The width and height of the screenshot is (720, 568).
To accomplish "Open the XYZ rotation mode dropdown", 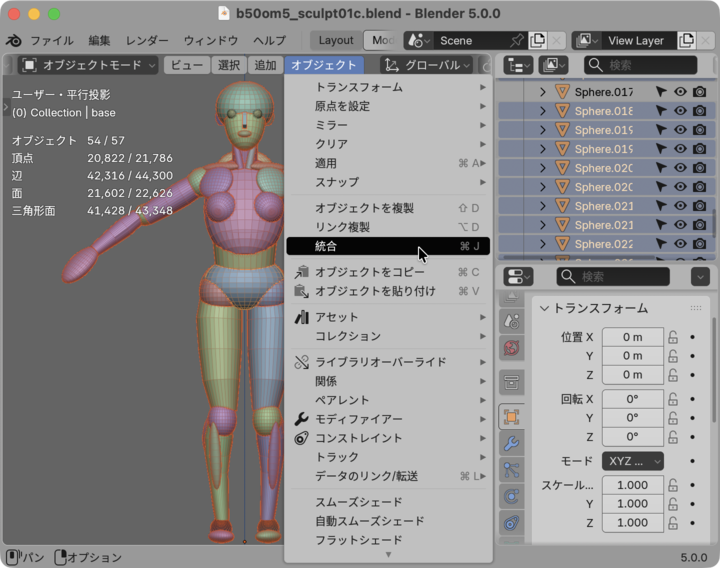I will (x=633, y=461).
